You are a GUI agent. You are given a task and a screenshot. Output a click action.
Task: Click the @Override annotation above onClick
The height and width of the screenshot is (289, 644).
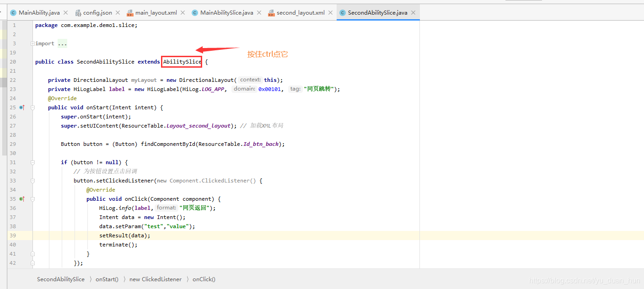pos(101,190)
